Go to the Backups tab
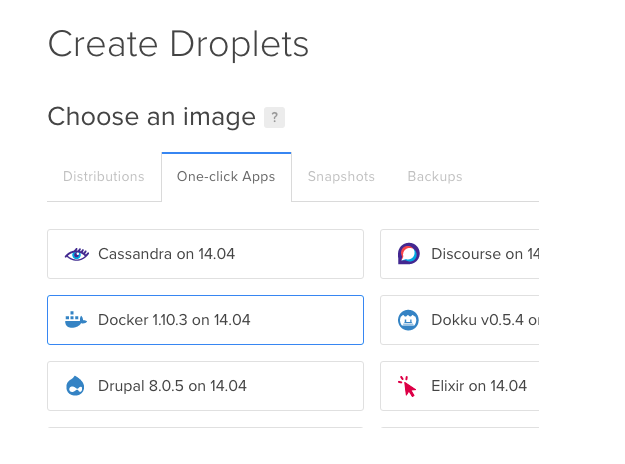This screenshot has height=464, width=625. (x=435, y=177)
